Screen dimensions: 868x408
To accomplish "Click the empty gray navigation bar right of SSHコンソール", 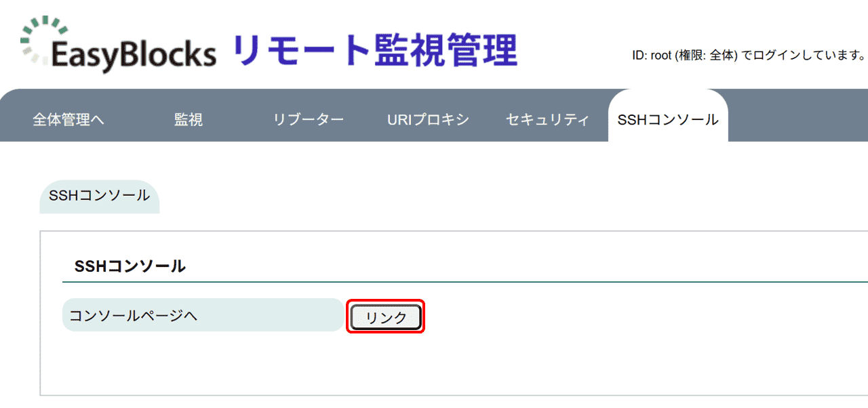I will [x=798, y=115].
